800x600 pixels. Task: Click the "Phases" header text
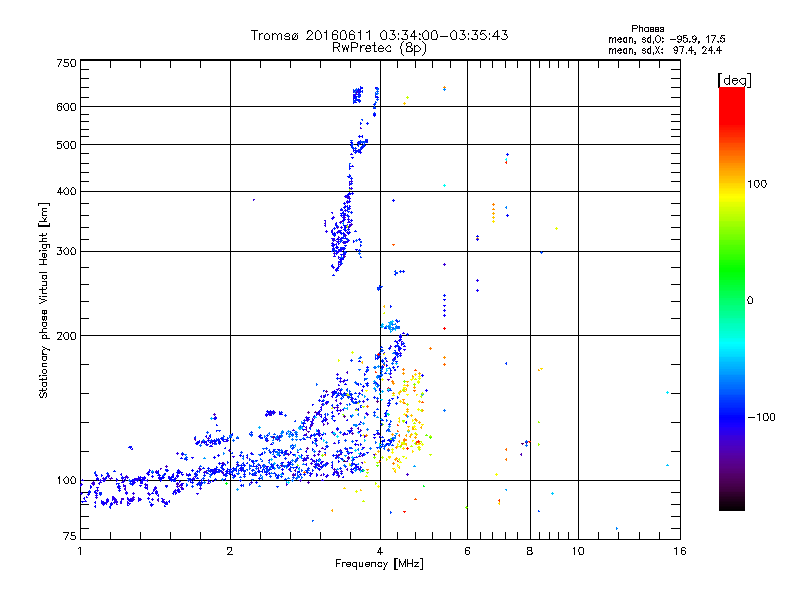click(x=647, y=29)
